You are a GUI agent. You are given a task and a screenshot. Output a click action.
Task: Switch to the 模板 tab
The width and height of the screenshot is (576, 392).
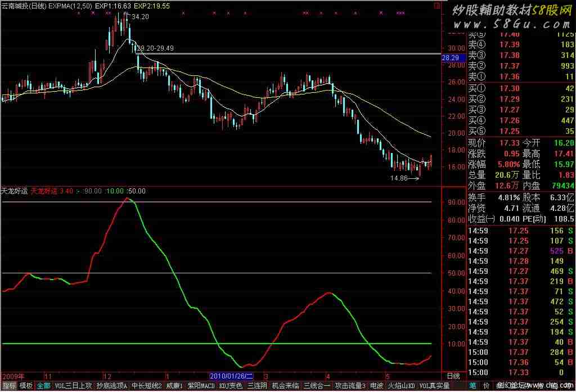26,386
